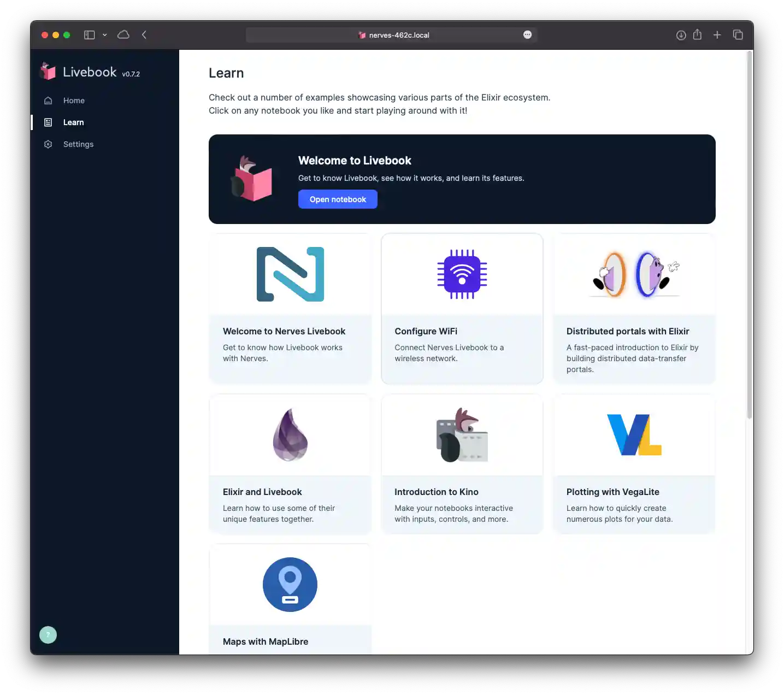Click the VegaLite VL logo
Viewport: 784px width, 695px height.
pyautogui.click(x=634, y=435)
